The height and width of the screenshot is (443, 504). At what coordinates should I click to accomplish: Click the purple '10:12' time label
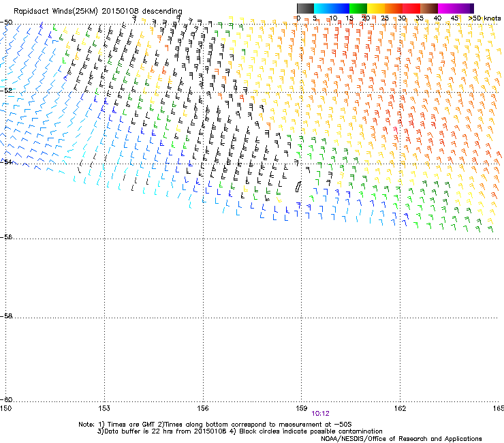point(320,414)
